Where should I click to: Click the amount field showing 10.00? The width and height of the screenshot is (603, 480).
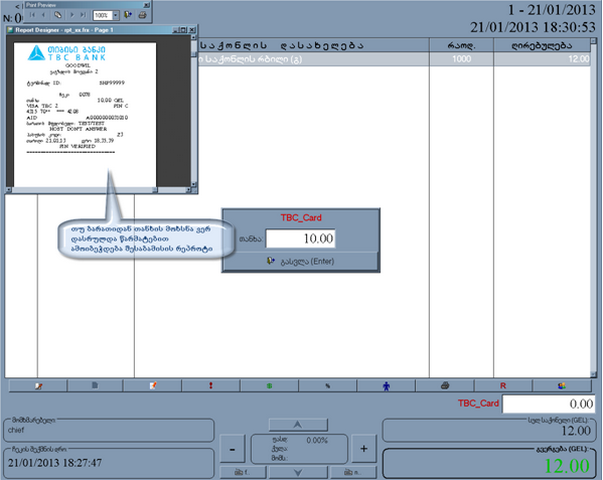[x=301, y=238]
